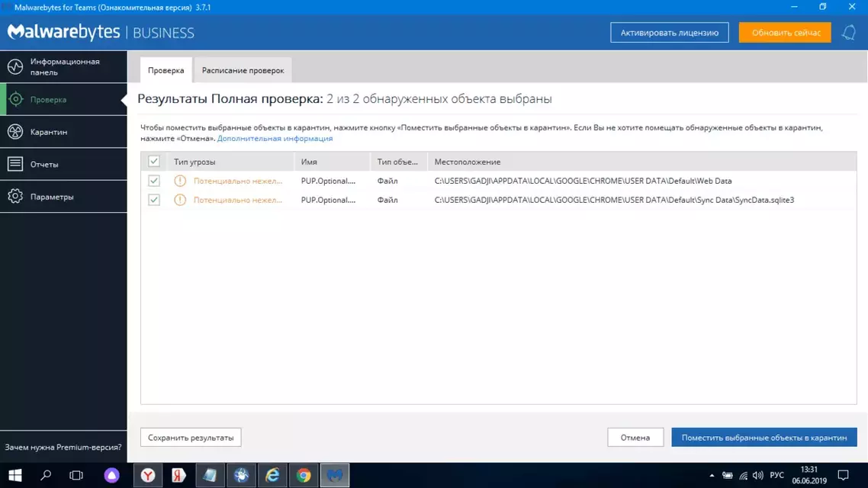Screen dimensions: 868x488
Task: Click Поместить выбранные объекты в карантин button
Action: (x=764, y=438)
